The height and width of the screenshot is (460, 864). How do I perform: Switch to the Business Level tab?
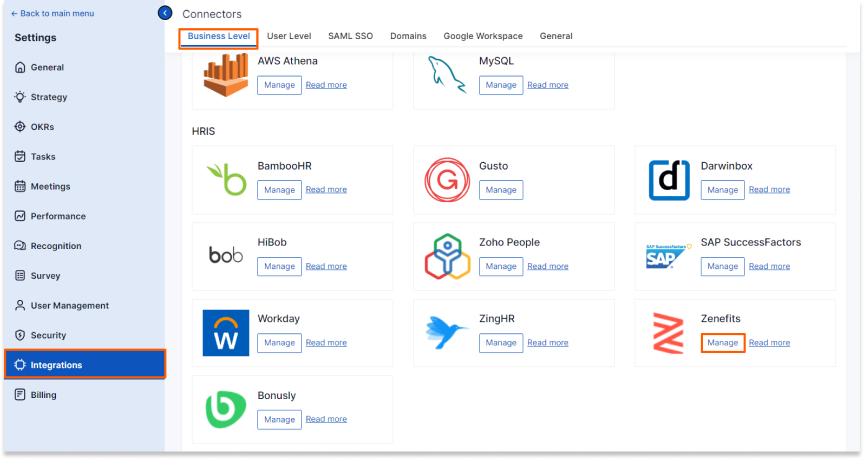(219, 36)
